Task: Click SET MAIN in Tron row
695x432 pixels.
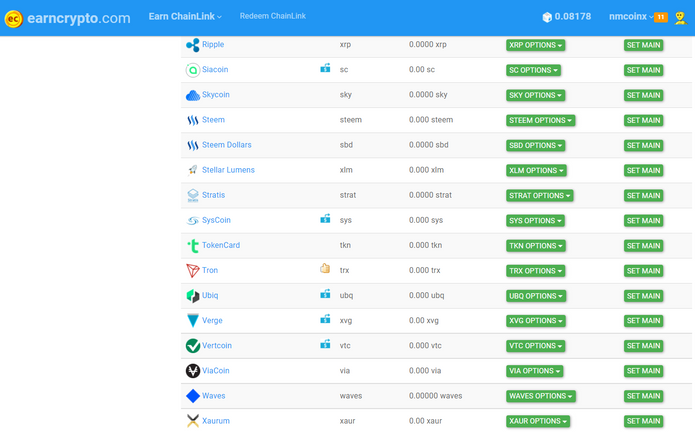Action: coord(643,271)
